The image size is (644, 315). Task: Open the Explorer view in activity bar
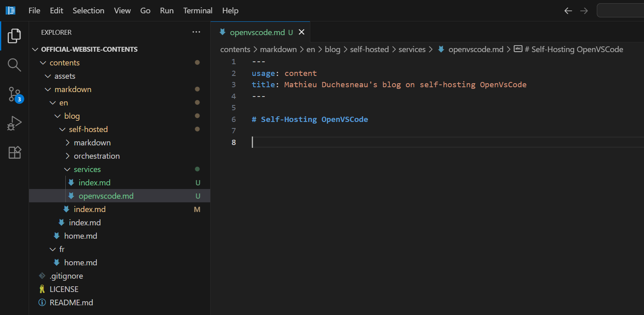(15, 36)
